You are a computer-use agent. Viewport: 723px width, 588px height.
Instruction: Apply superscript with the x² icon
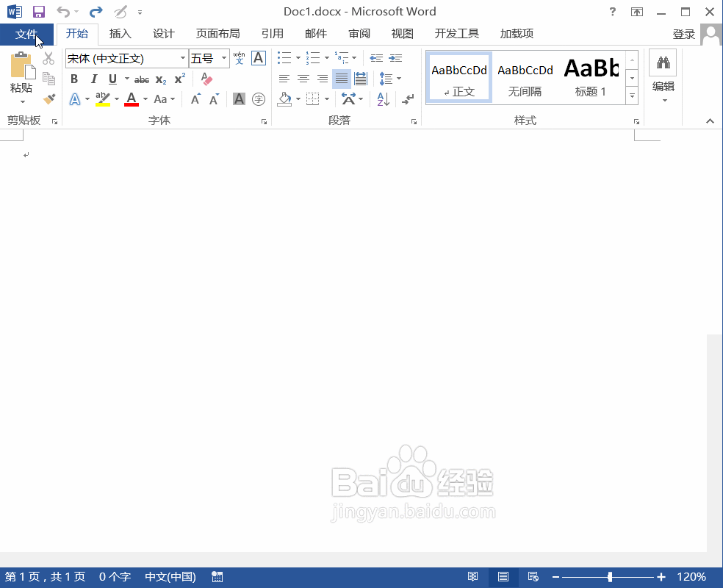[x=179, y=79]
